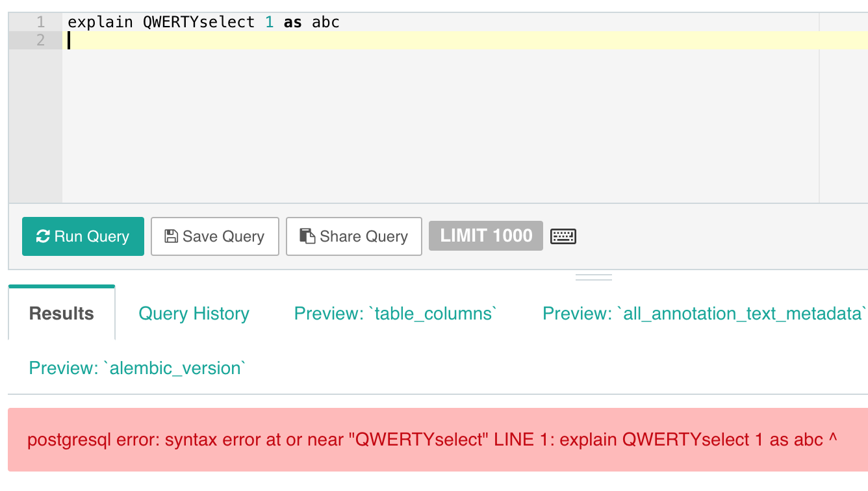
Task: Click the keyboard shortcuts icon
Action: tap(563, 236)
